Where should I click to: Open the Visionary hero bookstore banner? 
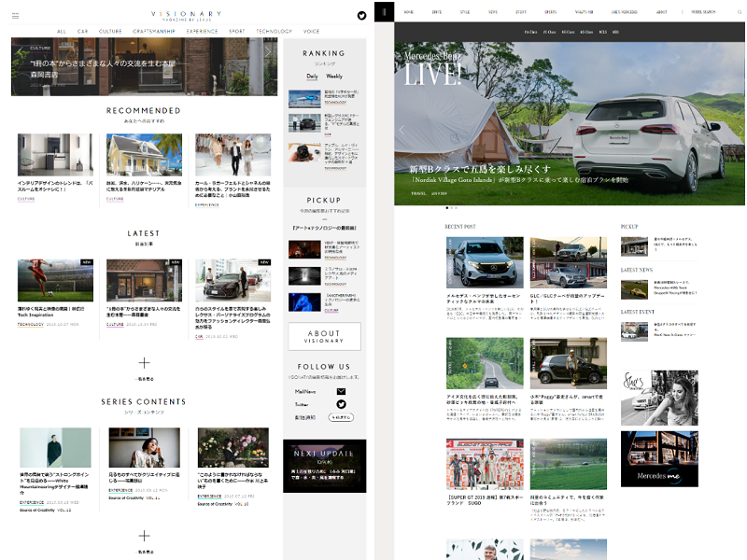pyautogui.click(x=144, y=66)
